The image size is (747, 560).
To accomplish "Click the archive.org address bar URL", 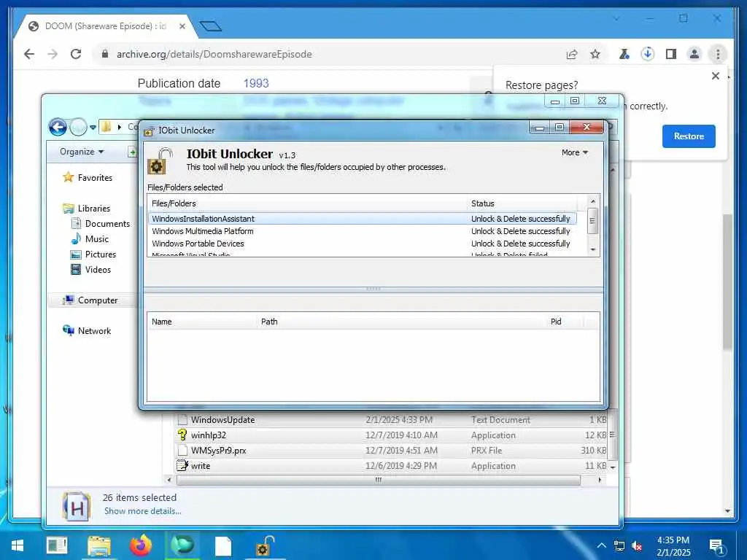I will (x=214, y=54).
